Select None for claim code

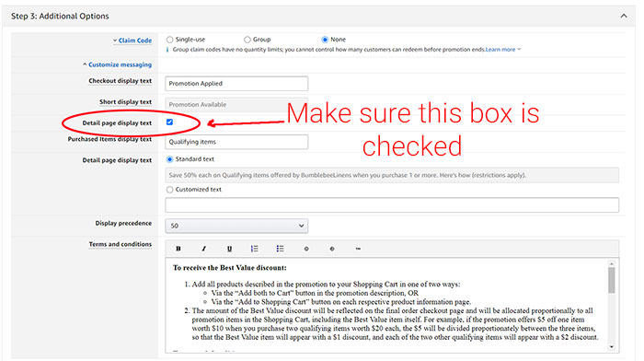pos(325,40)
